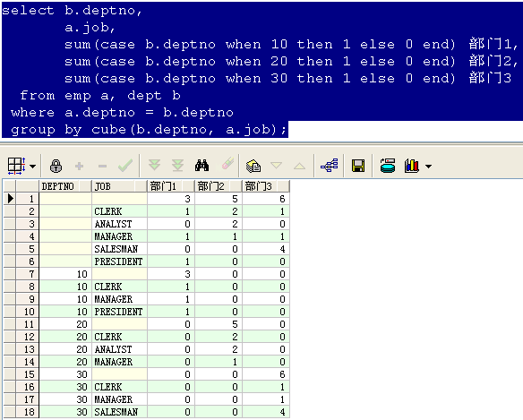Viewport: 523px width, 420px height.
Task: Click the CLERK cell in row 2
Action: pos(119,211)
